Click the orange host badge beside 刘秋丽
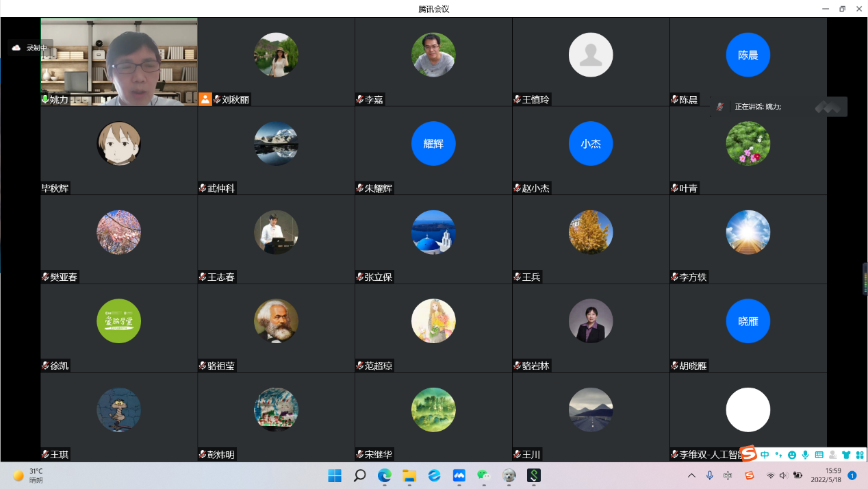868x489 pixels. click(205, 99)
